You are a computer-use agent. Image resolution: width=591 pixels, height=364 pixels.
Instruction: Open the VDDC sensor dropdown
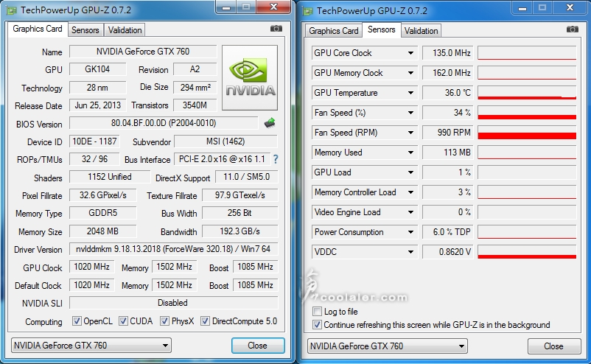[x=411, y=252]
